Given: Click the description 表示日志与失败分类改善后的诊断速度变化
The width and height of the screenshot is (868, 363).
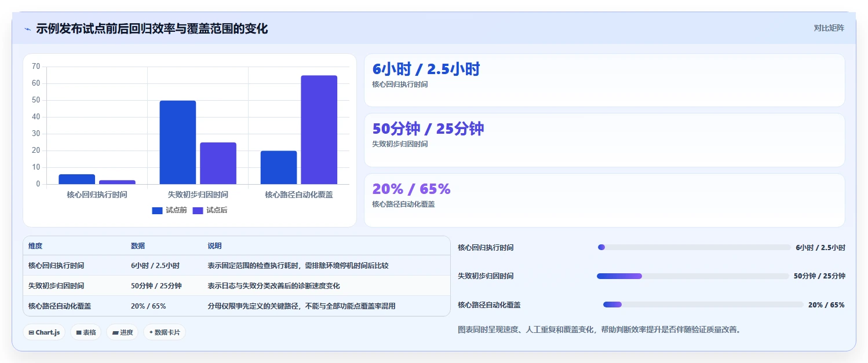Looking at the screenshot, I should click(x=273, y=286).
